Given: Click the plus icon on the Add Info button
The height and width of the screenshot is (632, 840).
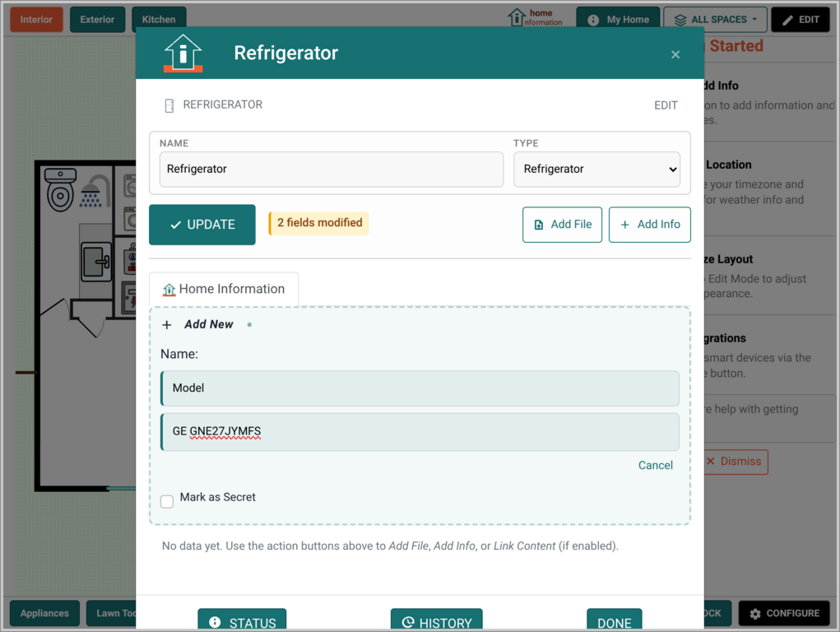Looking at the screenshot, I should (x=624, y=225).
